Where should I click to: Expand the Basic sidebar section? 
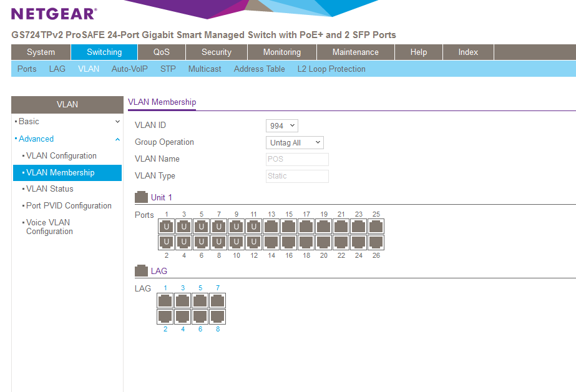click(x=67, y=122)
